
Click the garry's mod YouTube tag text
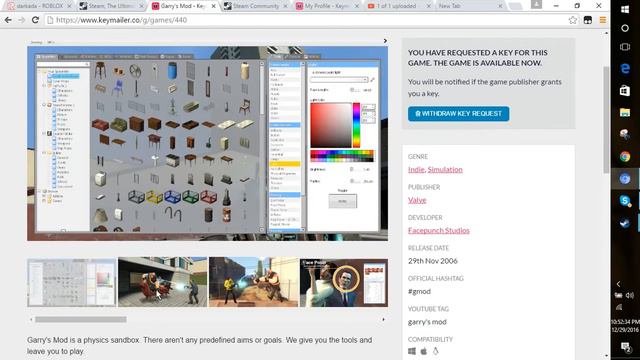(427, 322)
